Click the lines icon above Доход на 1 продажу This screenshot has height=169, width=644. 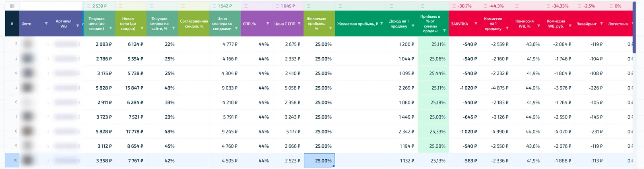point(391,6)
